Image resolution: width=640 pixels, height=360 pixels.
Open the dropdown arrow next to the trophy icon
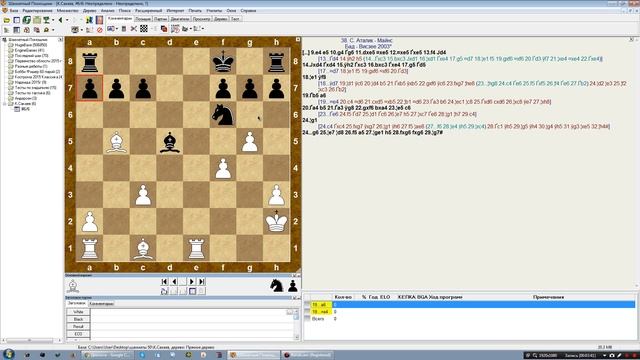click(x=53, y=20)
